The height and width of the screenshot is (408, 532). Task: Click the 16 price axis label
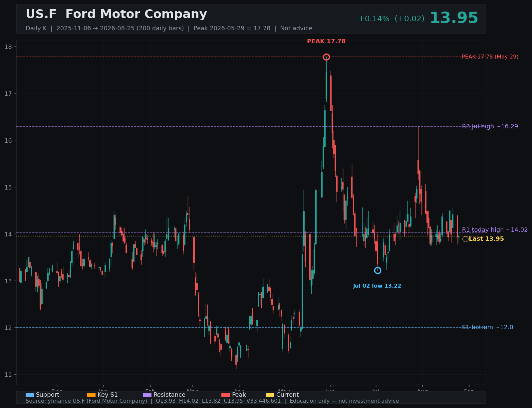click(8, 140)
